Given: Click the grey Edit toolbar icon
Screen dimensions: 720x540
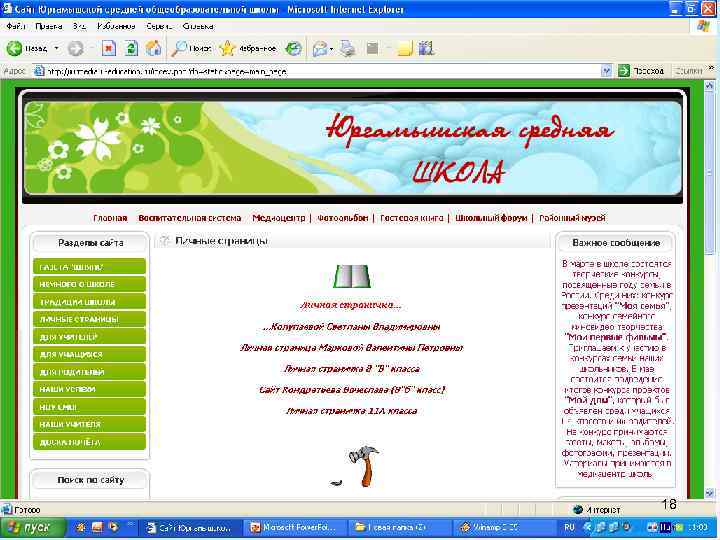Looking at the screenshot, I should [x=372, y=48].
